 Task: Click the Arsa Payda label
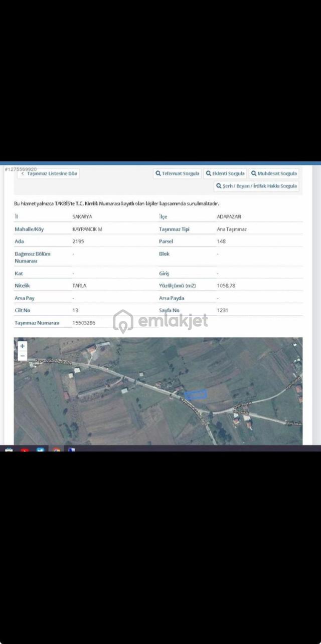click(172, 298)
